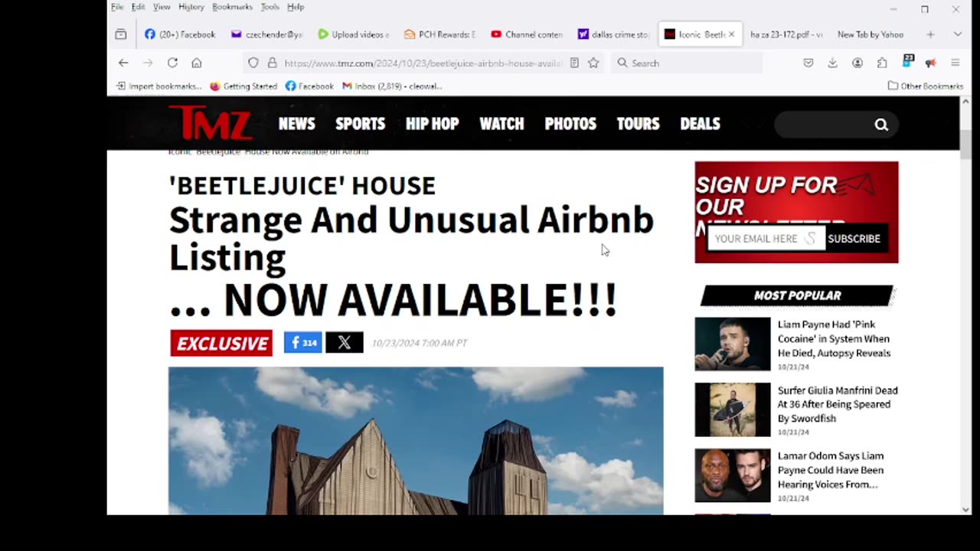Screen dimensions: 980x551
Task: Click the site security padlock icon
Action: [x=271, y=63]
